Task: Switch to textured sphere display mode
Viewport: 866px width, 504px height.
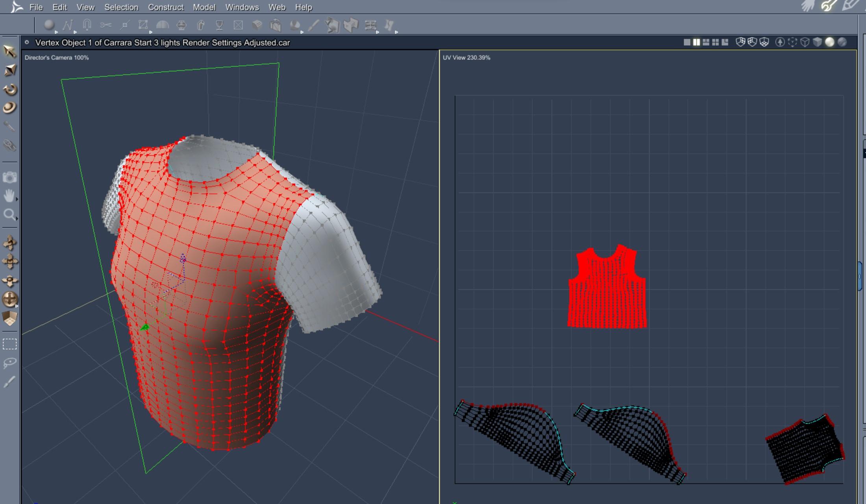Action: [842, 42]
